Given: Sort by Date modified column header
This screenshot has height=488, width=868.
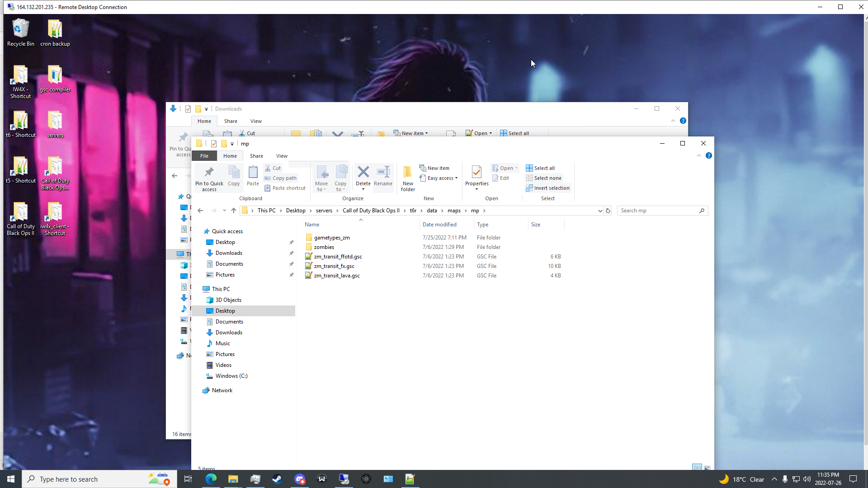Looking at the screenshot, I should (439, 225).
